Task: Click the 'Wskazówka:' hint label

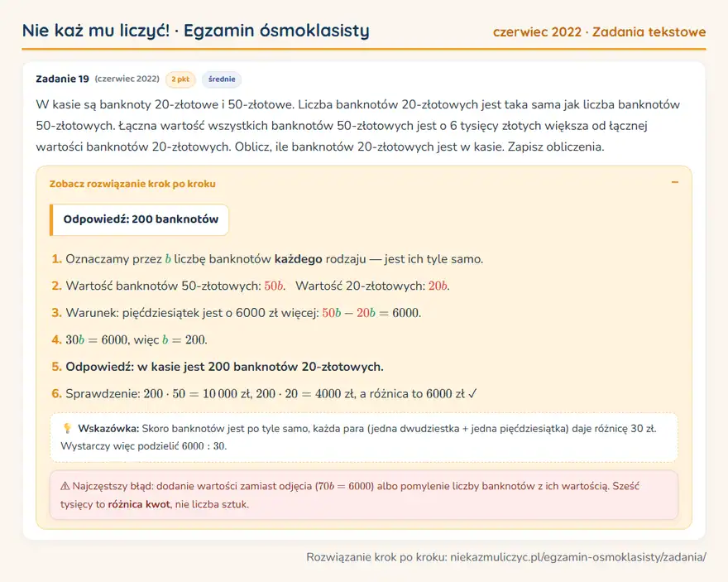Action: (108, 429)
